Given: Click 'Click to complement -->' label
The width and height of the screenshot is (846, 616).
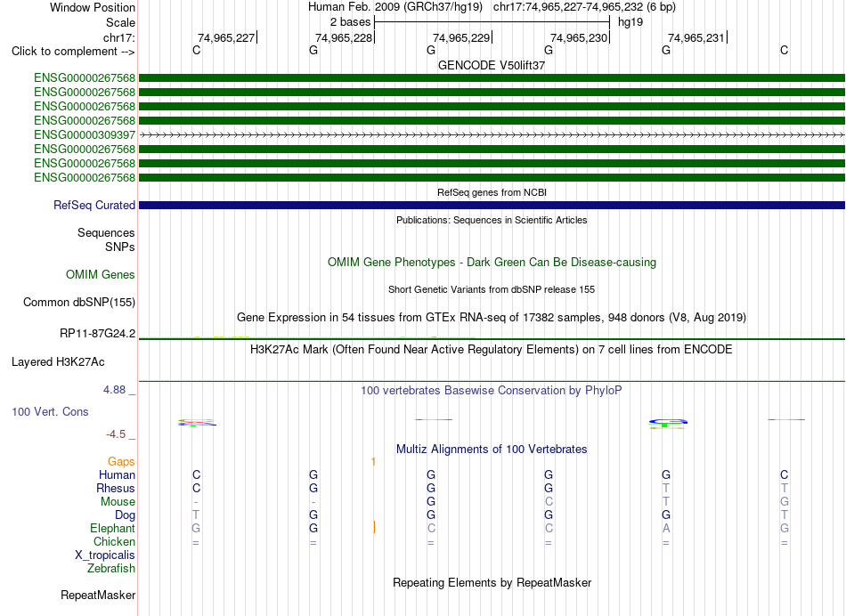Looking at the screenshot, I should coord(73,52).
